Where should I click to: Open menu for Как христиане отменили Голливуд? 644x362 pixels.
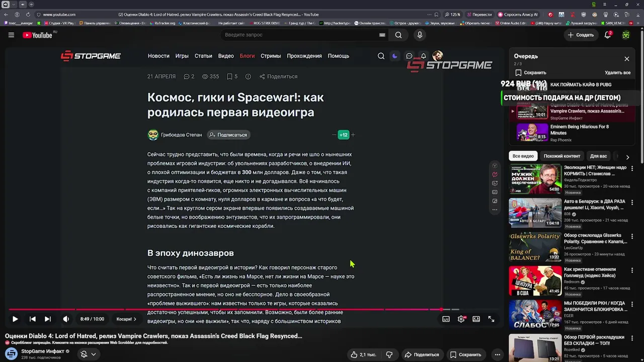(632, 271)
